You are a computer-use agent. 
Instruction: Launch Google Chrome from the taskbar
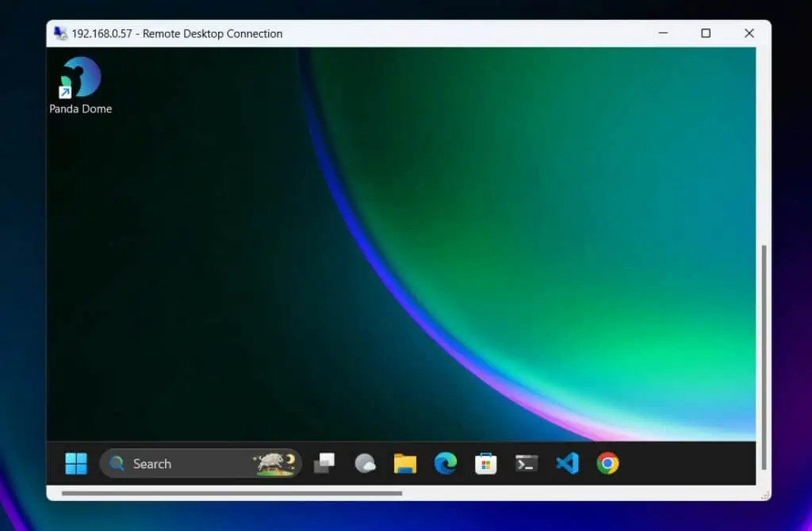coord(607,463)
